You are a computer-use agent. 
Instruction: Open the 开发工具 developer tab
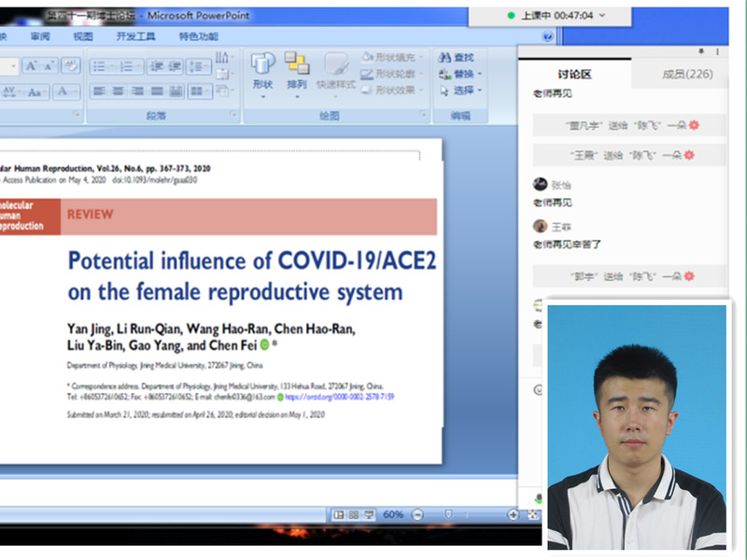pyautogui.click(x=136, y=36)
